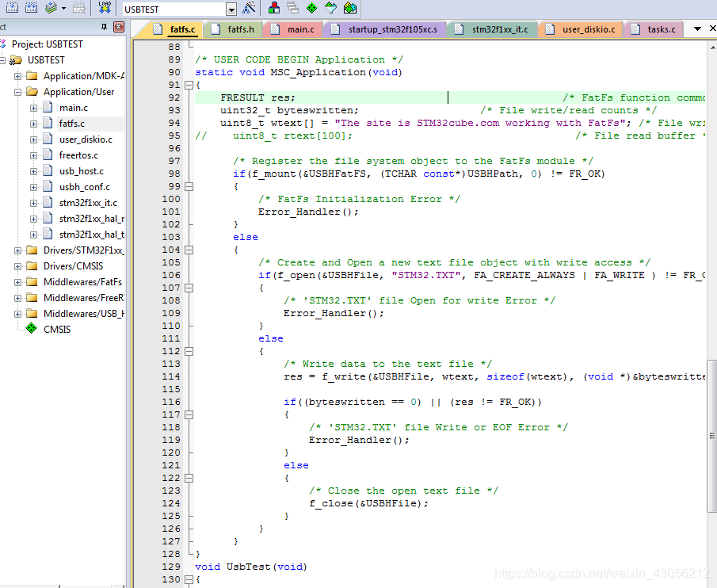Collapse the Application/User folder node
Screen dimensions: 717x588
pyautogui.click(x=17, y=92)
